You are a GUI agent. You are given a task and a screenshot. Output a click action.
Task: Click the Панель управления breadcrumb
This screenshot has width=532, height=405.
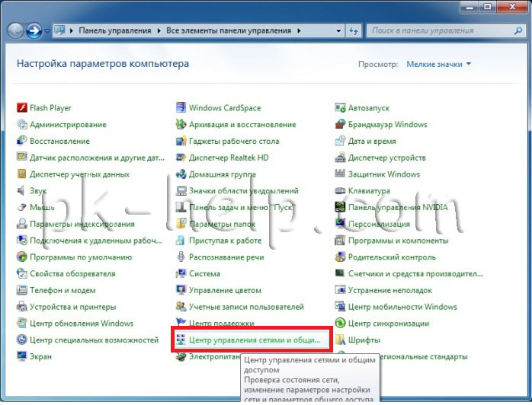tap(115, 31)
